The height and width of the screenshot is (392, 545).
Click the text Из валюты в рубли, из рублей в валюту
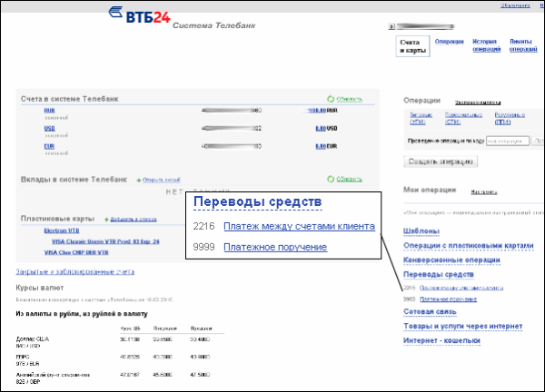pos(82,314)
